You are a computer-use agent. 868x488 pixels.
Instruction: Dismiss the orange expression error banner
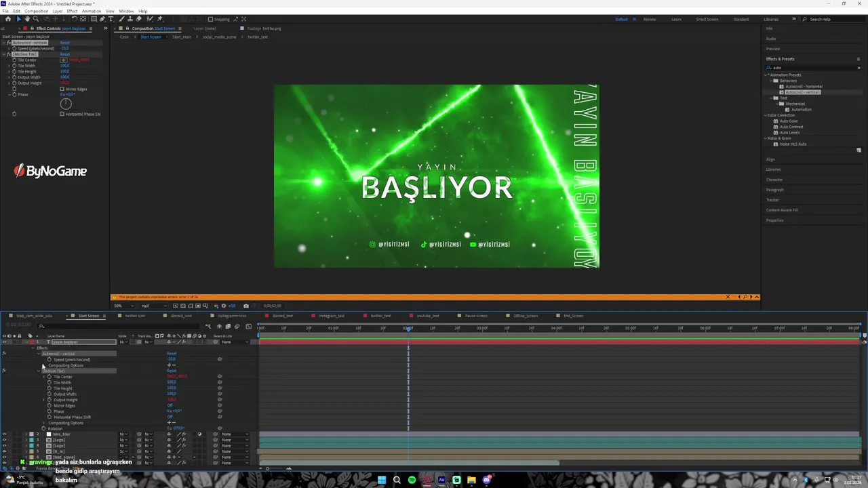[728, 297]
